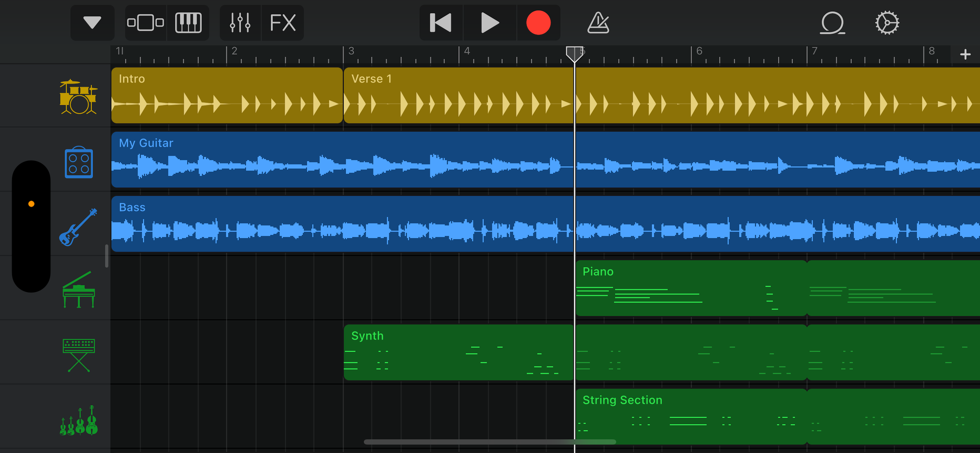Viewport: 980px width, 453px height.
Task: Open song settings gear
Action: tap(887, 23)
